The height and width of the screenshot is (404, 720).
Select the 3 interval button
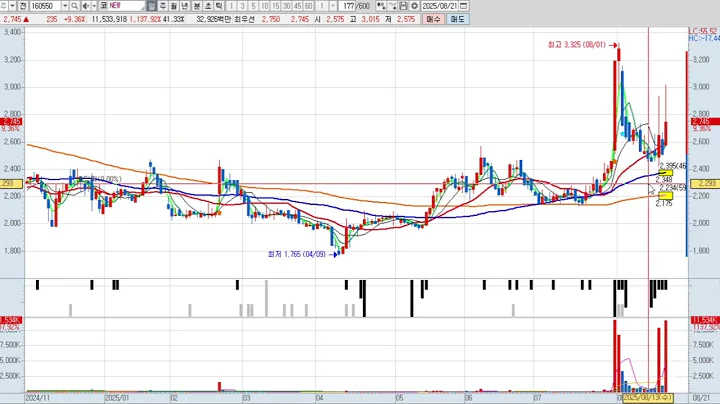pyautogui.click(x=242, y=6)
